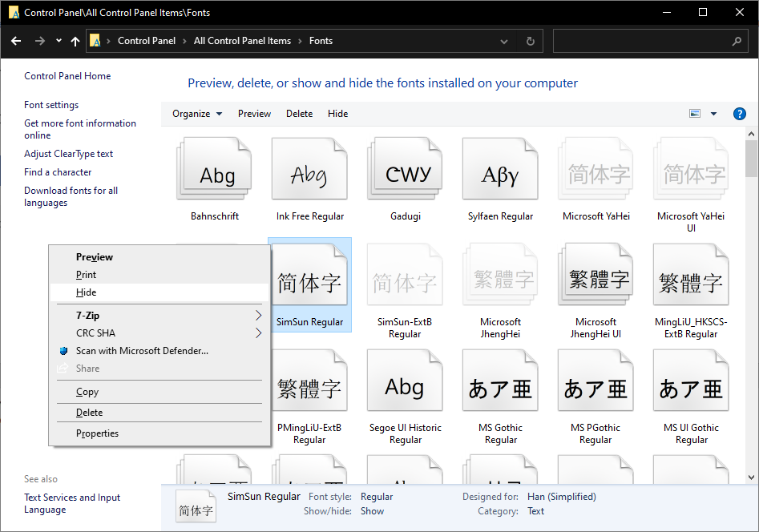Click the Control Panel breadcrumb

[x=147, y=41]
